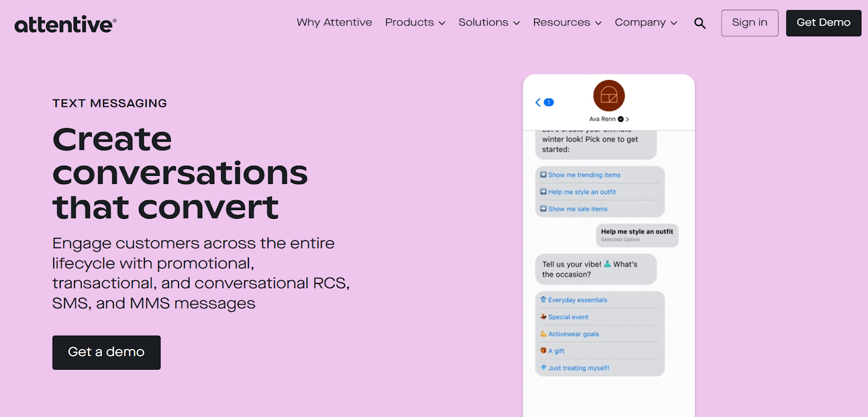Select 'Why Attentive' in the navigation

coord(334,23)
